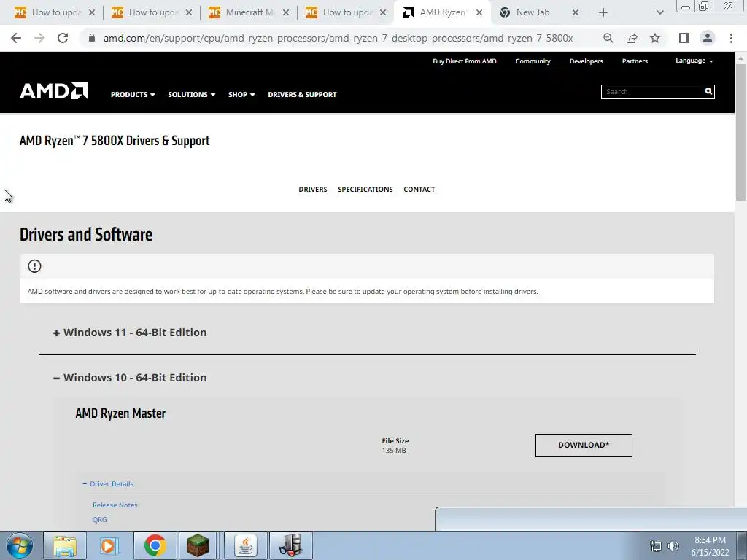Collapse Windows 10 - 64-Bit Edition section
The image size is (747, 560).
130,378
